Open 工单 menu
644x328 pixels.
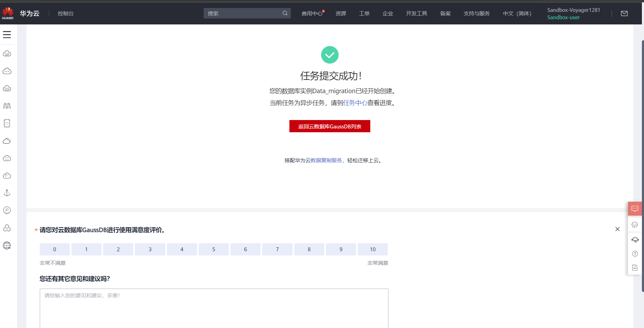[x=364, y=14]
